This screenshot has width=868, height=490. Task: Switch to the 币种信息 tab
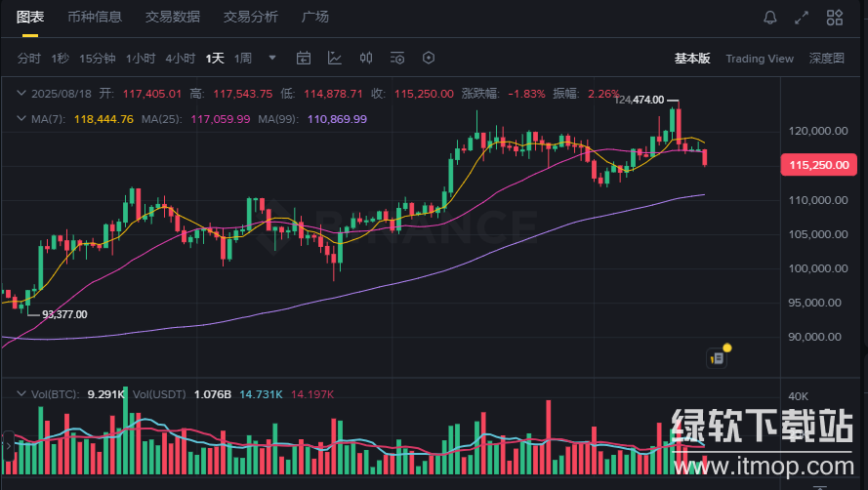tap(95, 17)
